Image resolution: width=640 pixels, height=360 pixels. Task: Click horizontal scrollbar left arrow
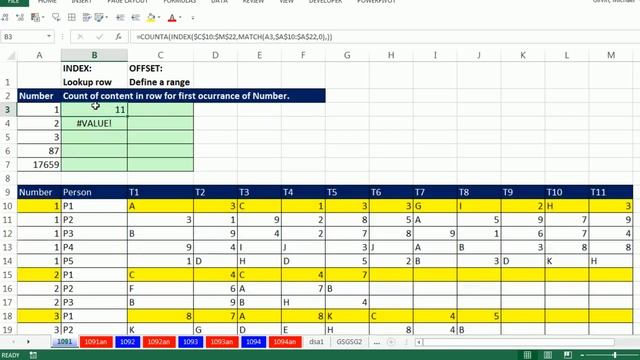pos(419,342)
